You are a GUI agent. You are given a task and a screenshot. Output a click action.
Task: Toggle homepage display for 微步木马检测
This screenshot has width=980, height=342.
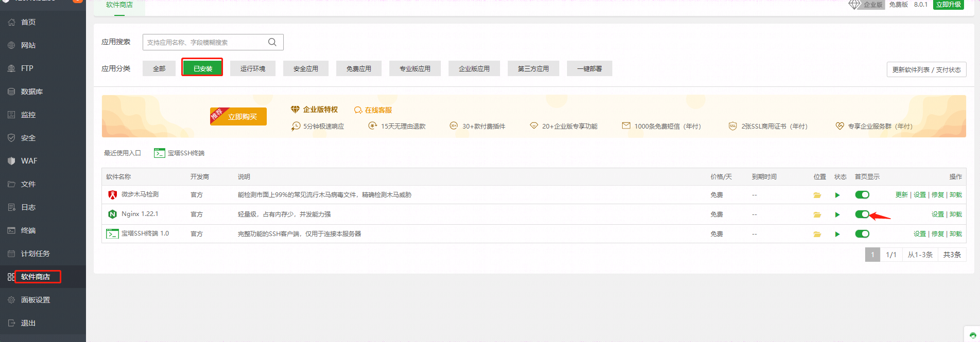pos(862,194)
